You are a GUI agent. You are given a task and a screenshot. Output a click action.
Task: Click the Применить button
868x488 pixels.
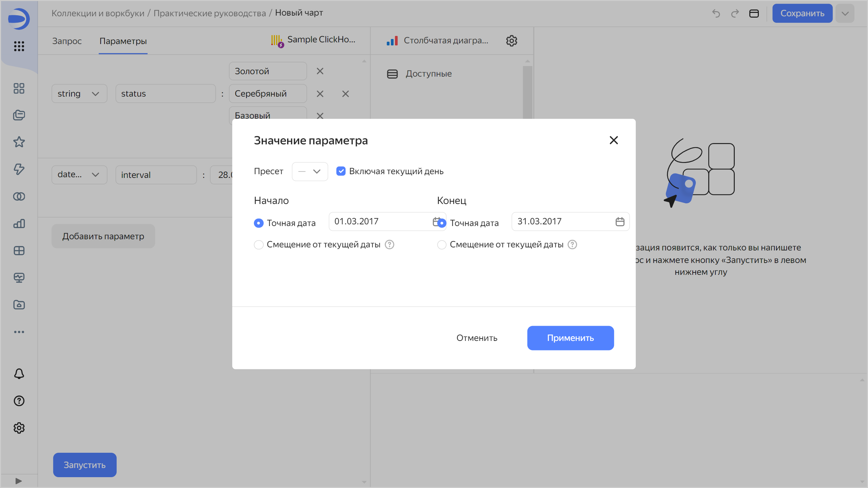[x=570, y=338]
